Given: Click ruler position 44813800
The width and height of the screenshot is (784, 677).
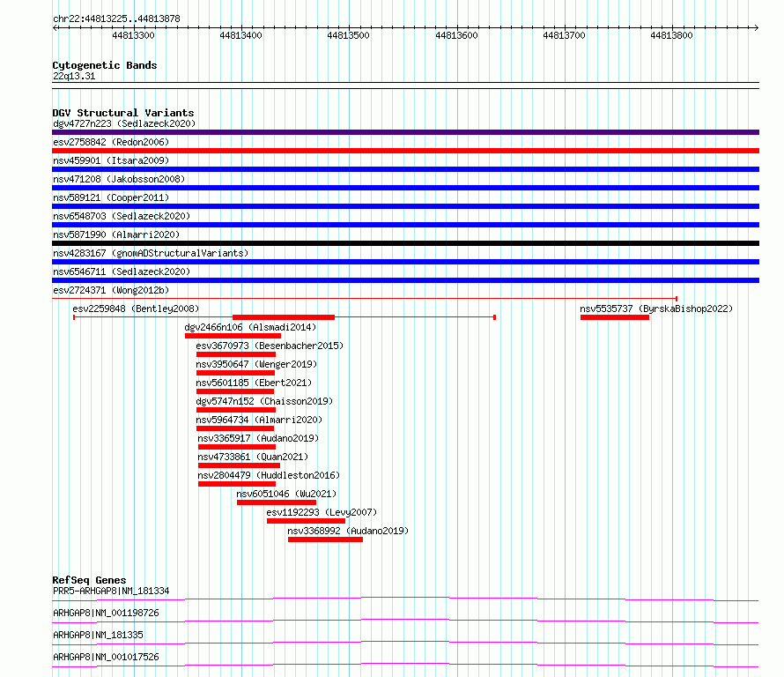Looking at the screenshot, I should click(x=671, y=35).
